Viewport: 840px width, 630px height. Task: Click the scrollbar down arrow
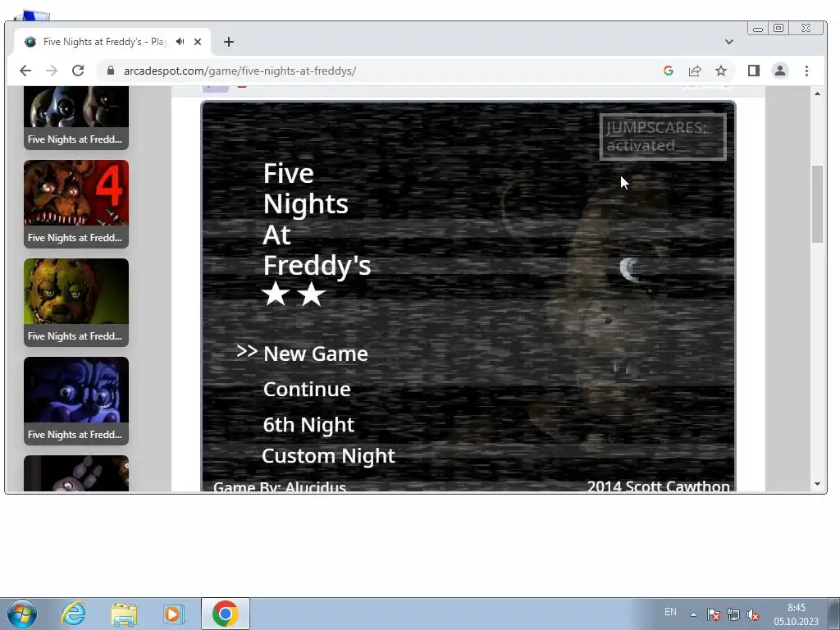(x=817, y=484)
